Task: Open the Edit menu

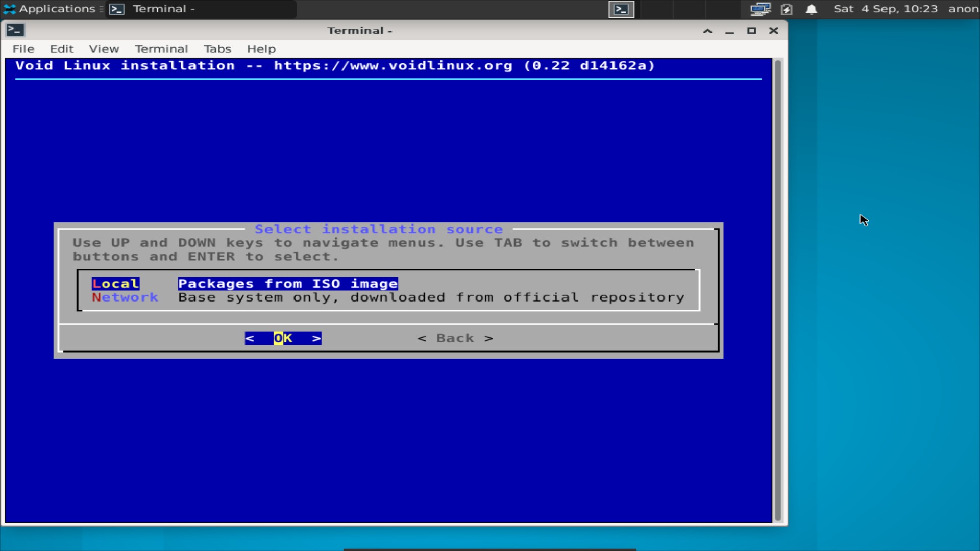Action: (x=61, y=48)
